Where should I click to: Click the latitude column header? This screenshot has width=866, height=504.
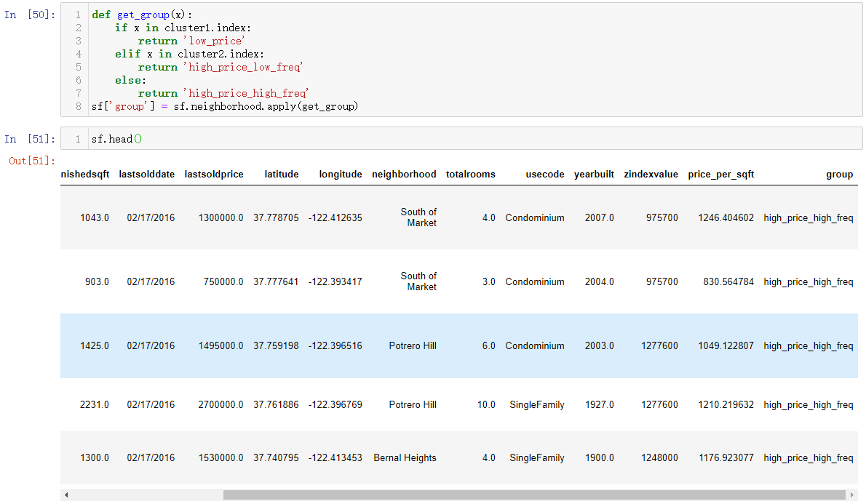[281, 175]
